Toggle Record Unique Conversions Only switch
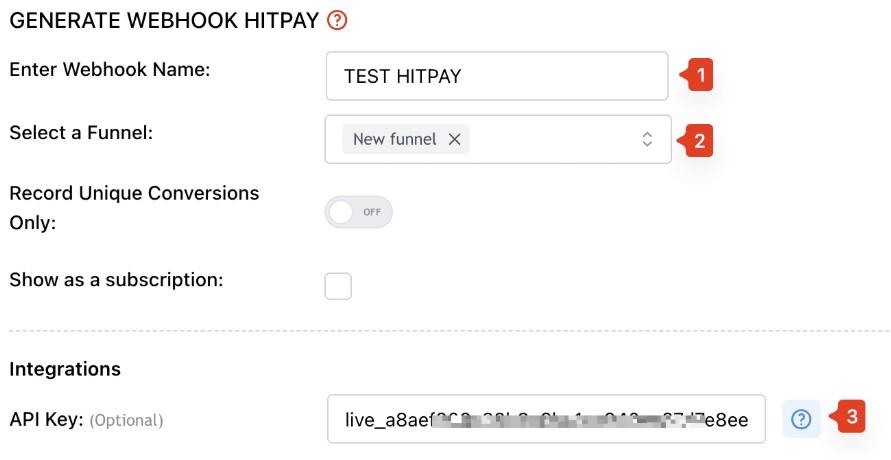This screenshot has height=460, width=891. tap(359, 212)
